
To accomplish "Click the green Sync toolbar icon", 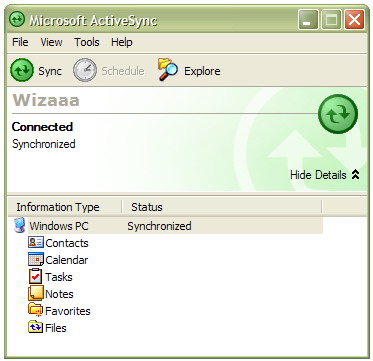I will (22, 70).
